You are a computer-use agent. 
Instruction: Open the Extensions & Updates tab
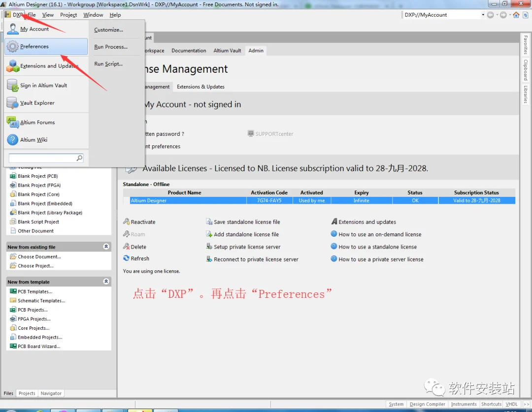tap(200, 87)
